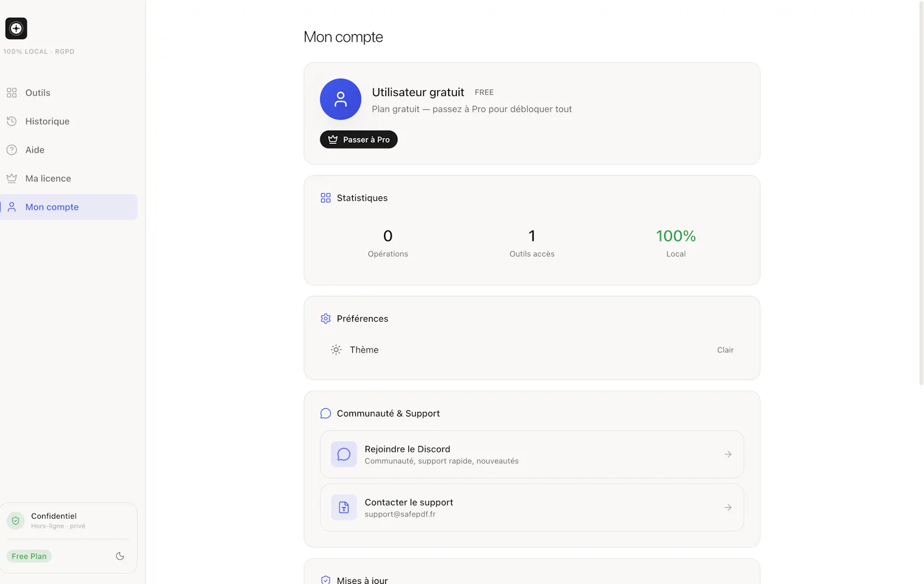The image size is (924, 584).
Task: Open the Outils section
Action: (69, 93)
